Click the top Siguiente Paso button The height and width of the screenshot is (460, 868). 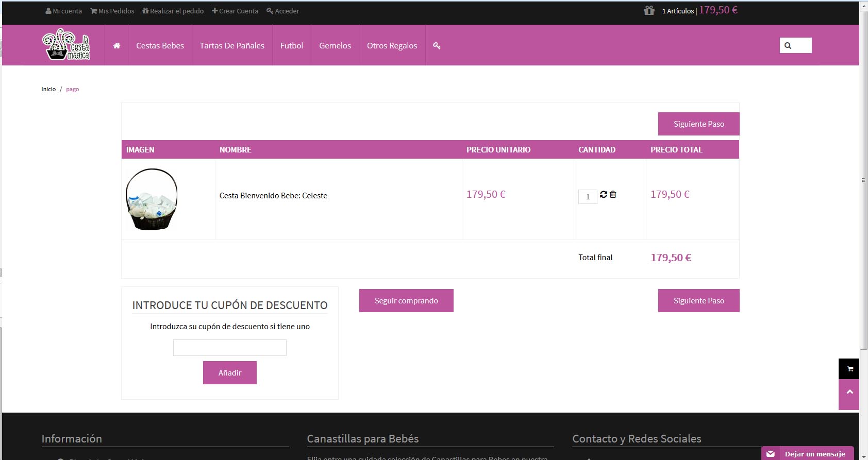tap(699, 124)
